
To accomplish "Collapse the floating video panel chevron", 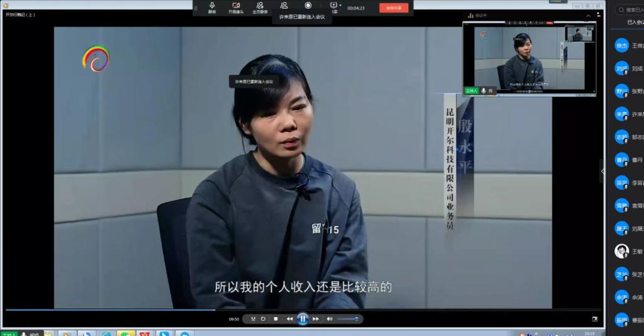I will [x=588, y=16].
